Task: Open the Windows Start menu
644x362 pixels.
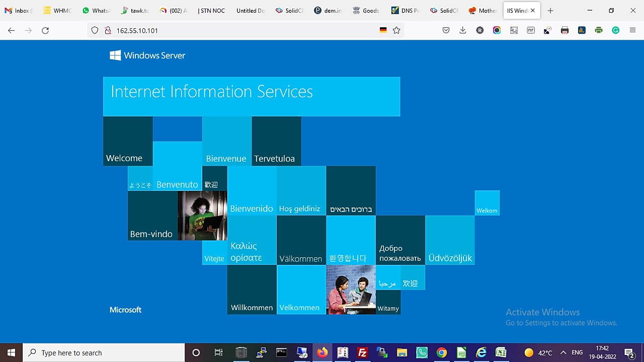Action: tap(11, 352)
